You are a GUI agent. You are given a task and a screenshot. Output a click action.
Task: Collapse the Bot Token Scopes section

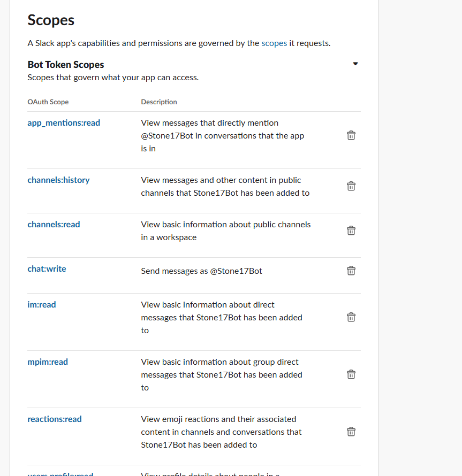tap(355, 64)
